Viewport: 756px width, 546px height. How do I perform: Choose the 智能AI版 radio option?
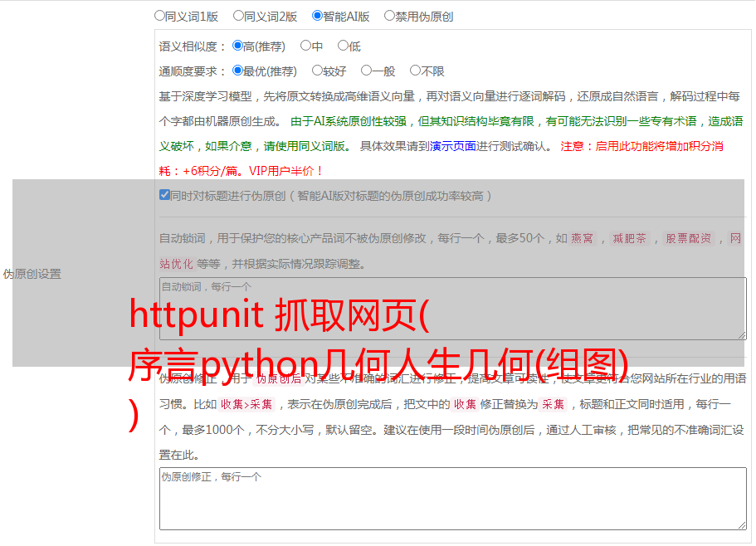tap(317, 16)
